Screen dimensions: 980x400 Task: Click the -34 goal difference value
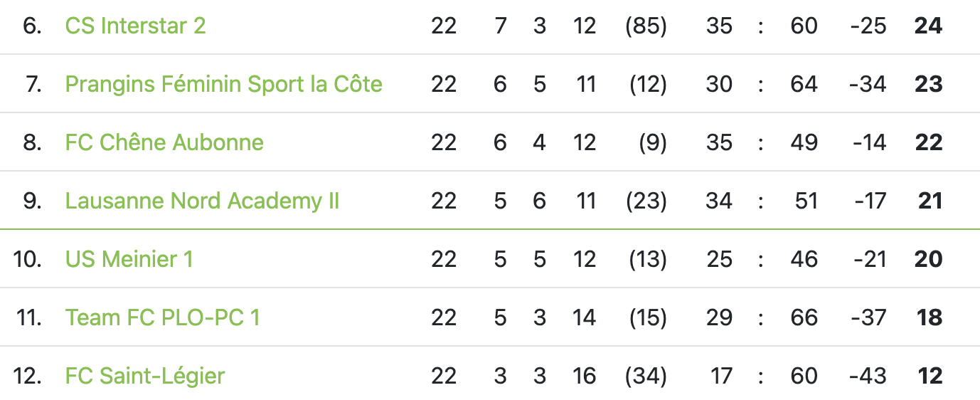coord(868,84)
